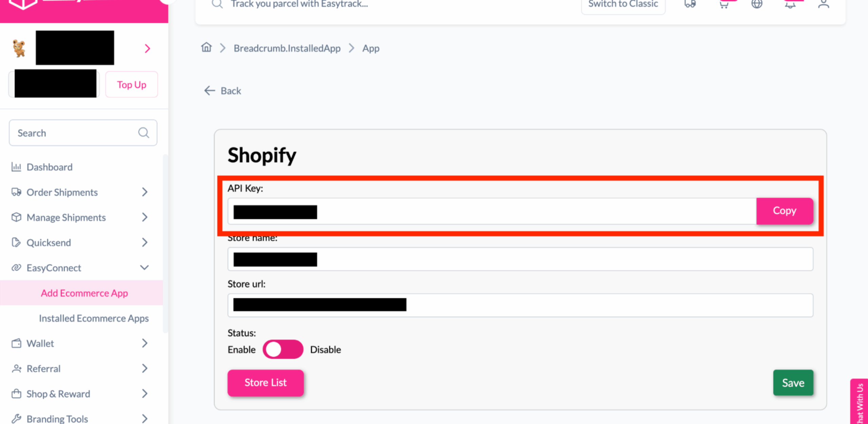
Task: Expand the Branding Tools section
Action: [145, 418]
